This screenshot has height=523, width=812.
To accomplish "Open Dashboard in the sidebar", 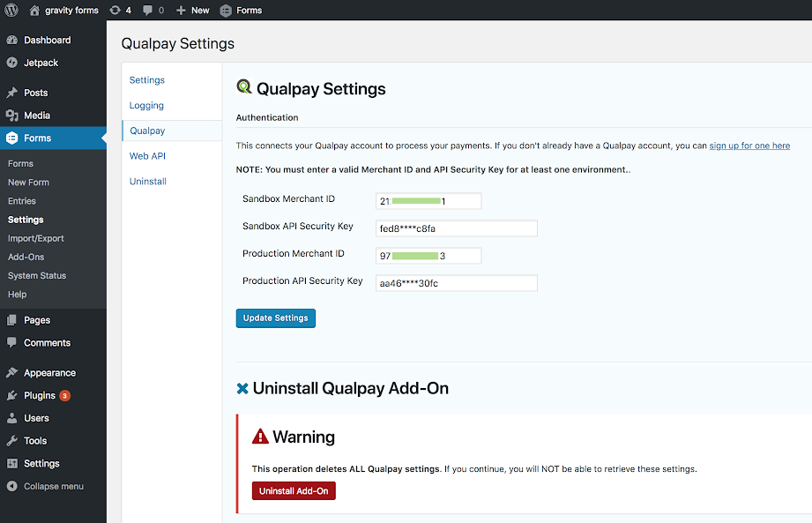I will (47, 41).
